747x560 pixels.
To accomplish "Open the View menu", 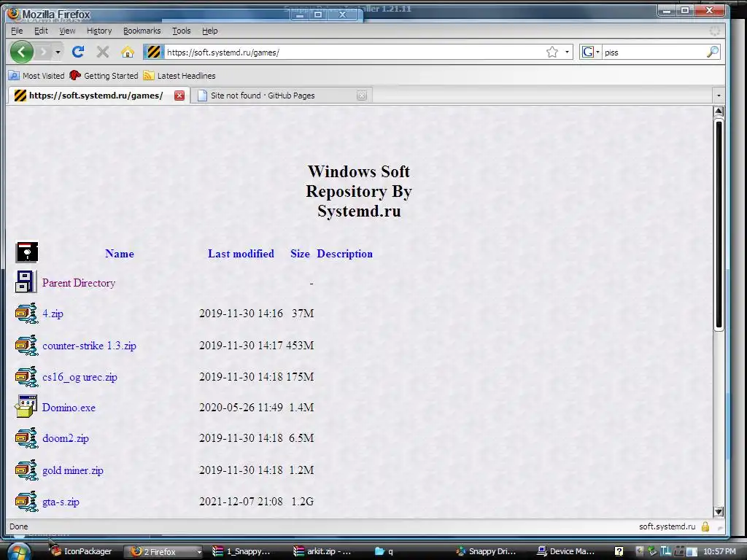I will pos(67,31).
